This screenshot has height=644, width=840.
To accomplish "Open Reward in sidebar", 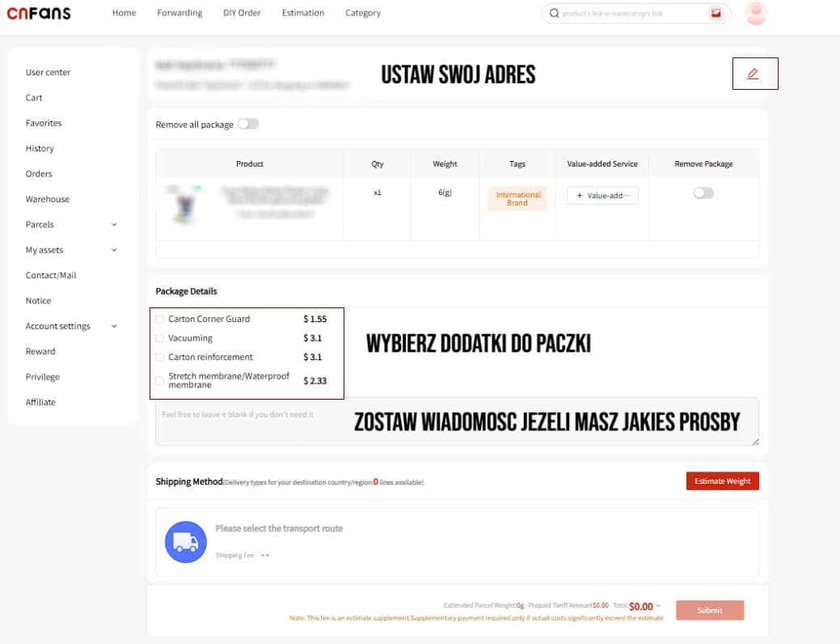I will (x=40, y=351).
